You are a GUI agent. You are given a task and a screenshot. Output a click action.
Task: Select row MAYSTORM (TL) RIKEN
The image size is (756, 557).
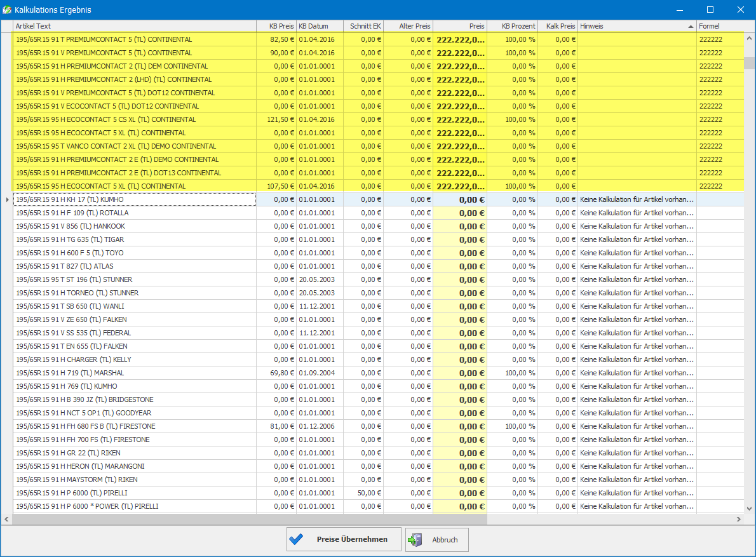(379, 480)
